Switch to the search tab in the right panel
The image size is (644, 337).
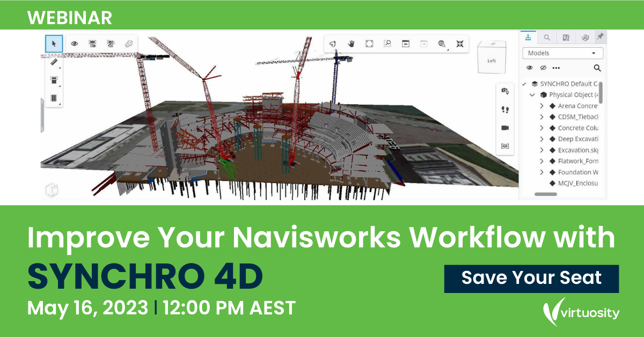pos(547,38)
